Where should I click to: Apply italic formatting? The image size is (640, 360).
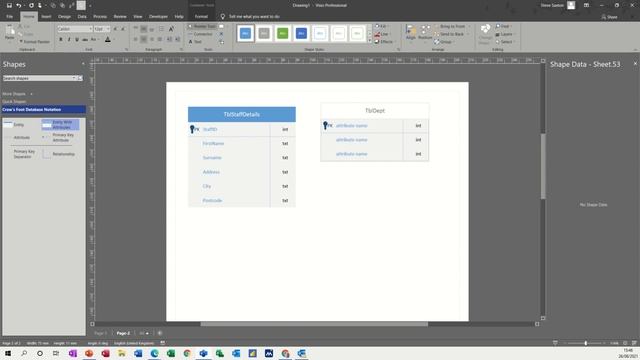69,40
